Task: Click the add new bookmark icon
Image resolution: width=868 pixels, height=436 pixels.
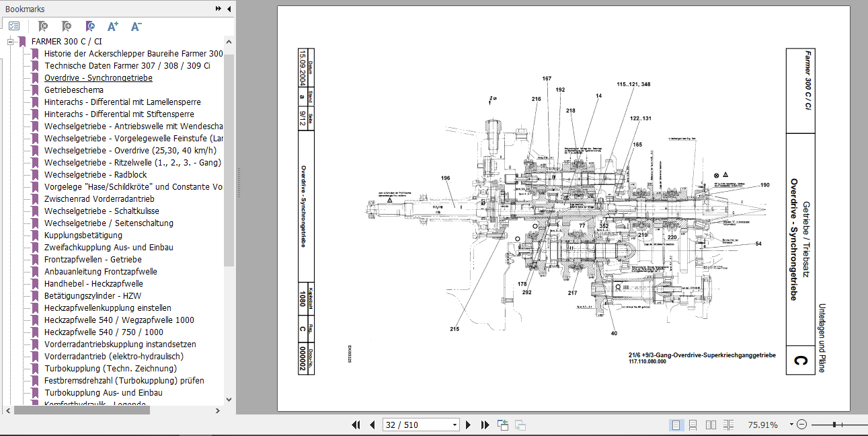Action: 66,26
